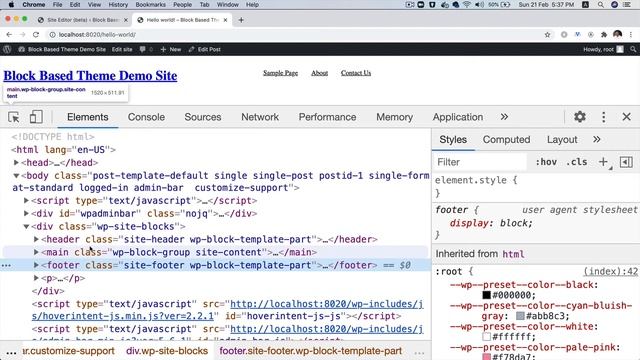640x360 pixels.
Task: Expand the main site-content node
Action: point(36,252)
